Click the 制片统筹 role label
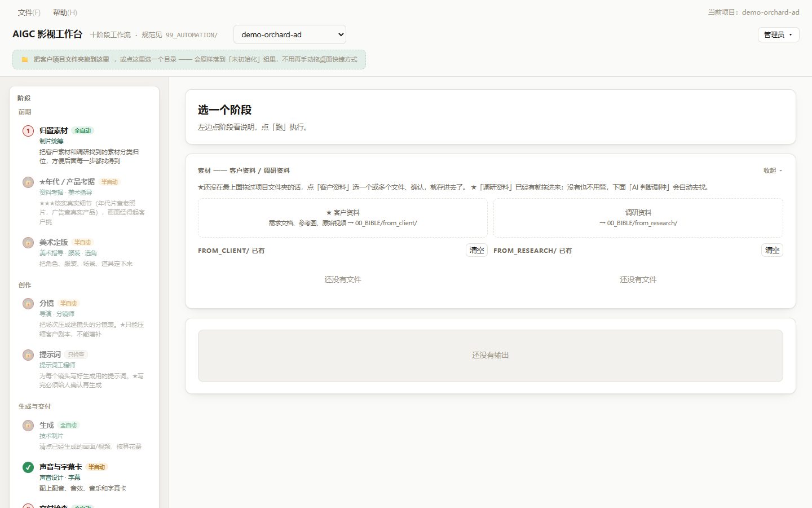 51,141
